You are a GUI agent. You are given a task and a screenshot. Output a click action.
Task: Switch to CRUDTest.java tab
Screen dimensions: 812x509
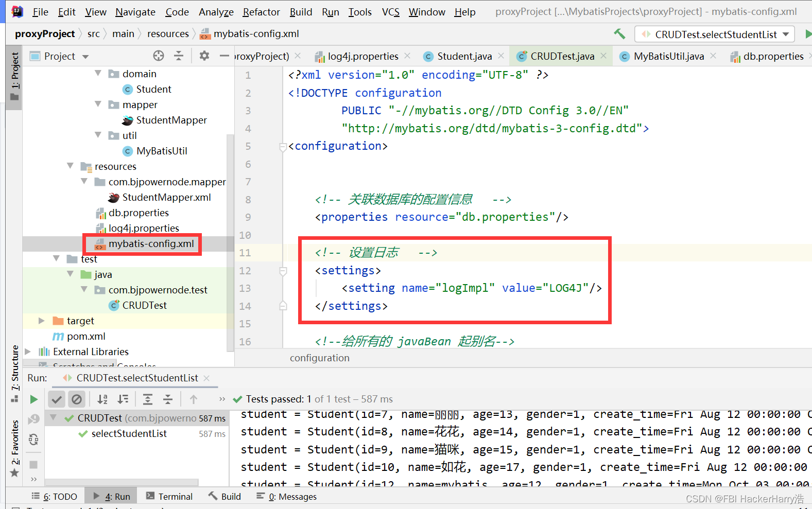tap(562, 56)
